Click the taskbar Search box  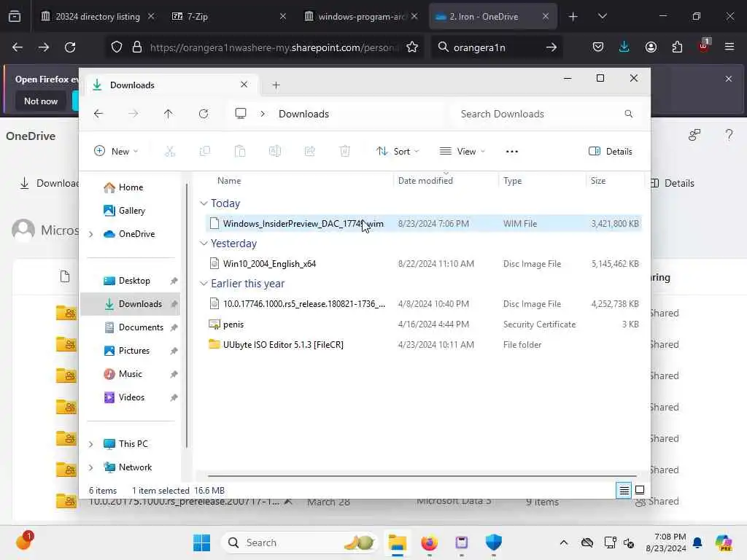coord(299,542)
